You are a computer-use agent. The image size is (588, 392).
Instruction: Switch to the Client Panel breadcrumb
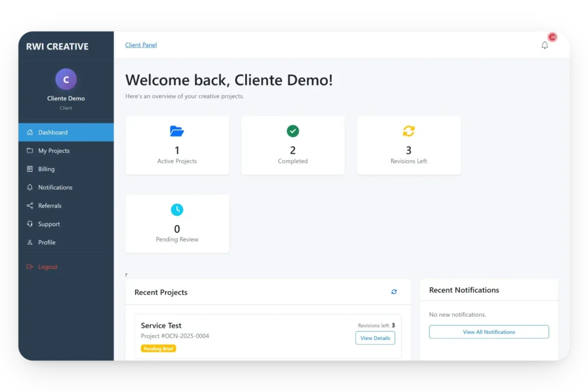pyautogui.click(x=141, y=45)
